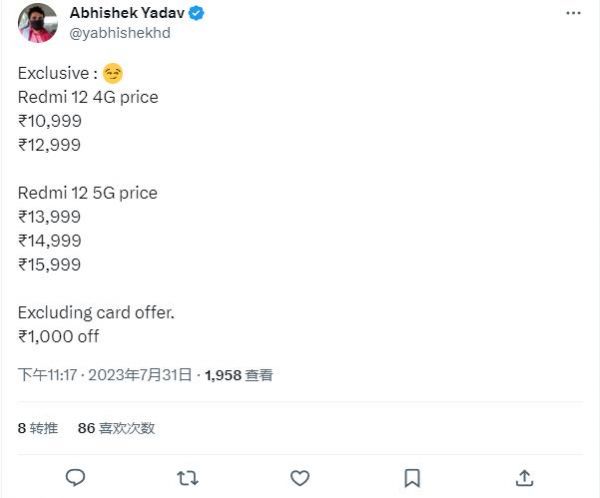
Task: Click the "₹1,000 off" text
Action: click(59, 337)
